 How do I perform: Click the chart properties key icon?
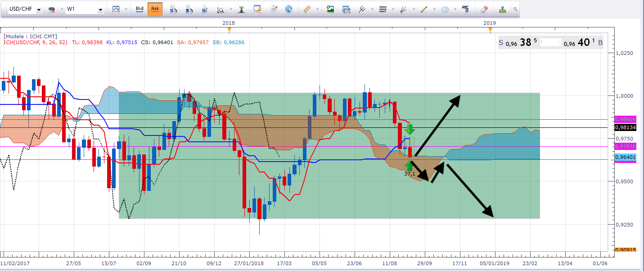coord(257,9)
